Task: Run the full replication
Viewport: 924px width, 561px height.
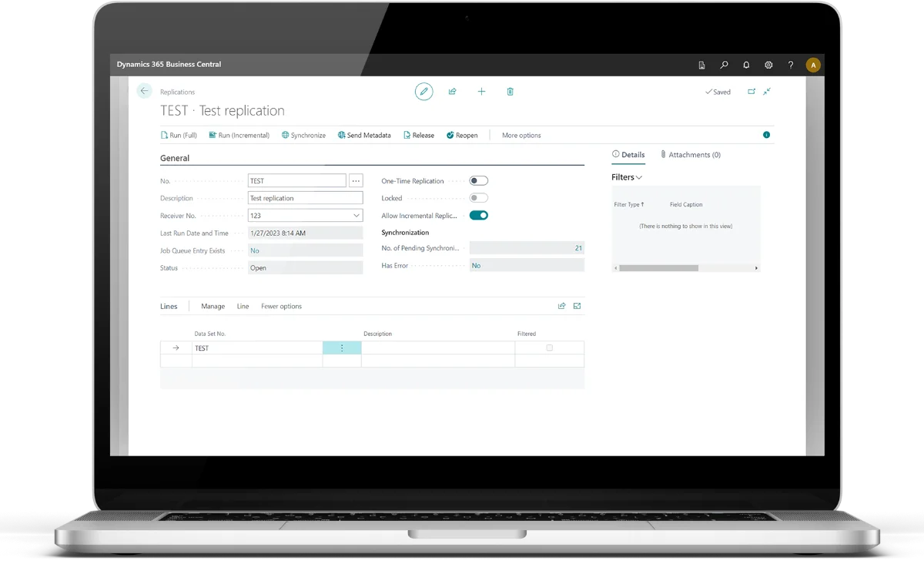Action: point(179,136)
